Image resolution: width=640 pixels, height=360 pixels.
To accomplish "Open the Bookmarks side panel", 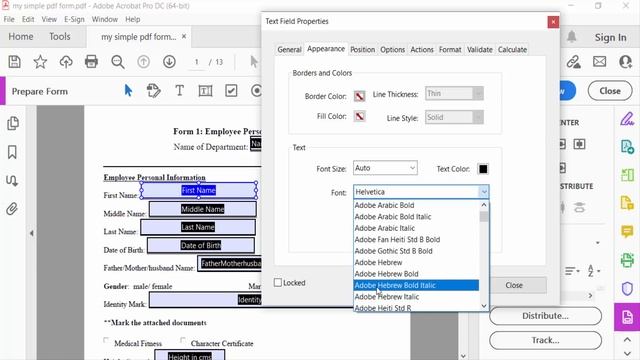I will click(x=12, y=152).
